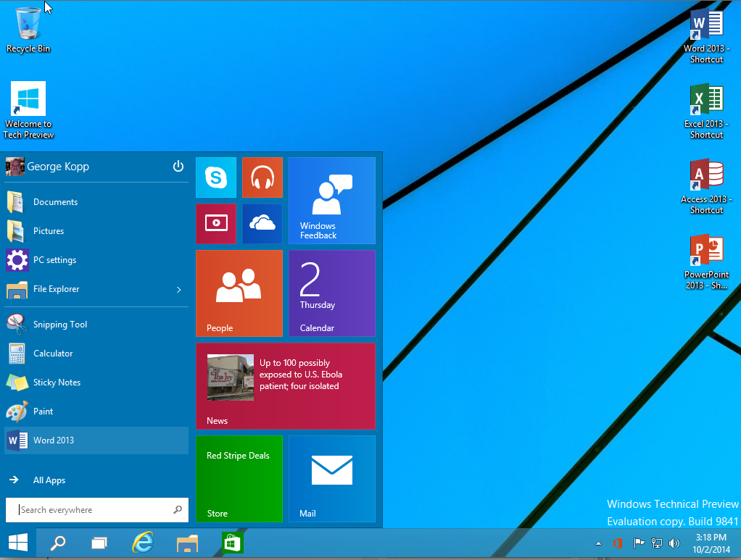Click George Kopp user account picture
741x560 pixels.
[15, 167]
